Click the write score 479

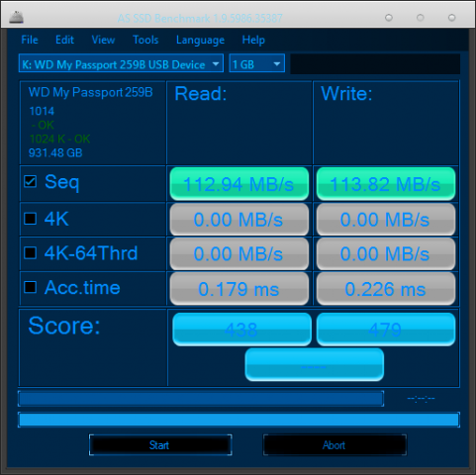point(386,330)
